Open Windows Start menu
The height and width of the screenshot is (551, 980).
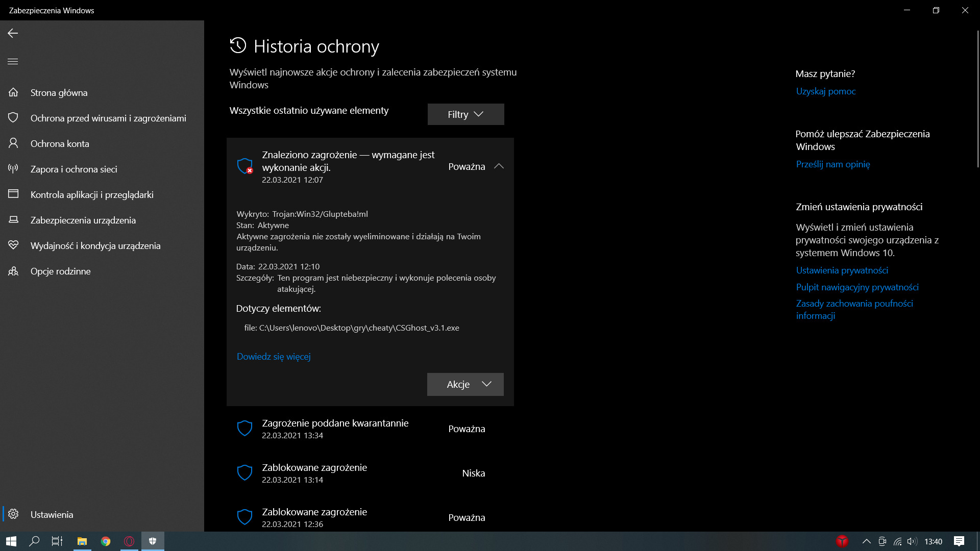pyautogui.click(x=11, y=541)
